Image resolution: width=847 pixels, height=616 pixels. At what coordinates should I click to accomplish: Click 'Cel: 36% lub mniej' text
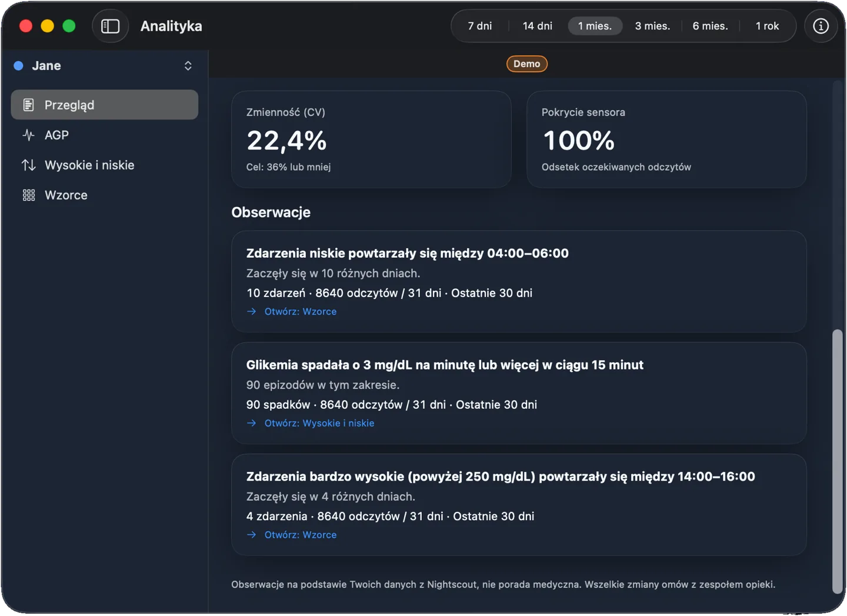[x=288, y=167]
